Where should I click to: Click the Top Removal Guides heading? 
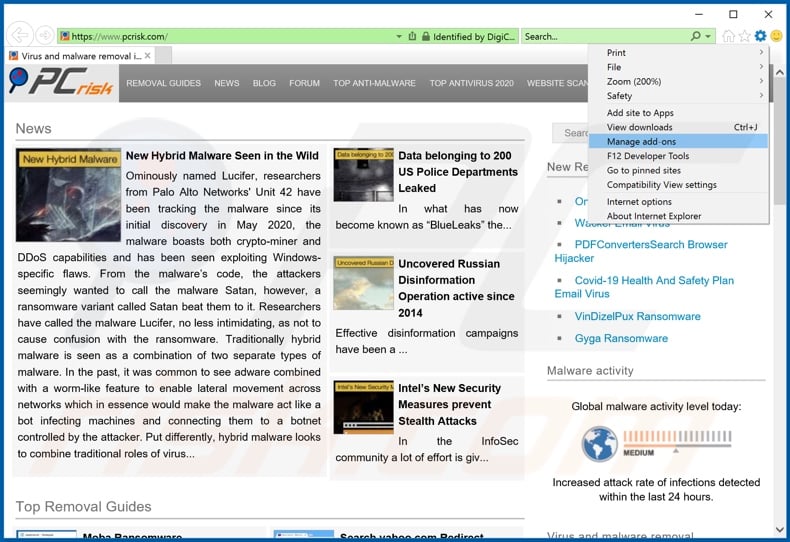[x=84, y=506]
